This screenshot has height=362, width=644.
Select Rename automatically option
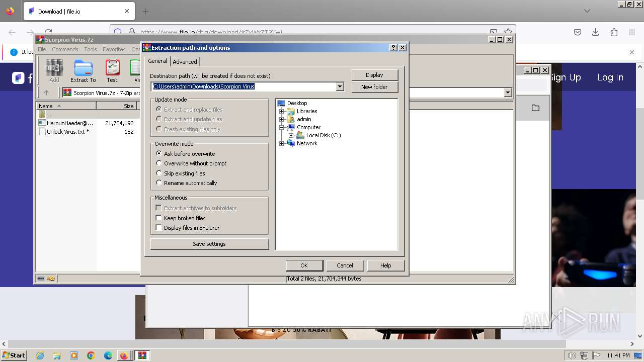187,183
